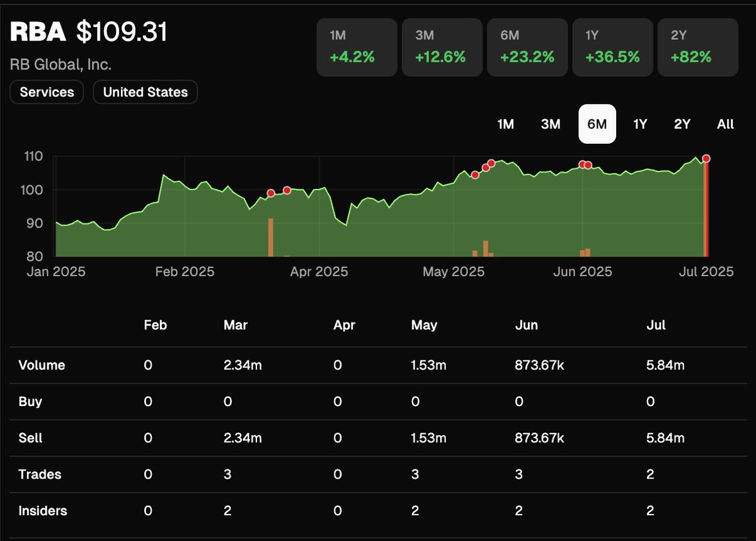The height and width of the screenshot is (541, 756).
Task: Select the Sell row label
Action: point(30,438)
